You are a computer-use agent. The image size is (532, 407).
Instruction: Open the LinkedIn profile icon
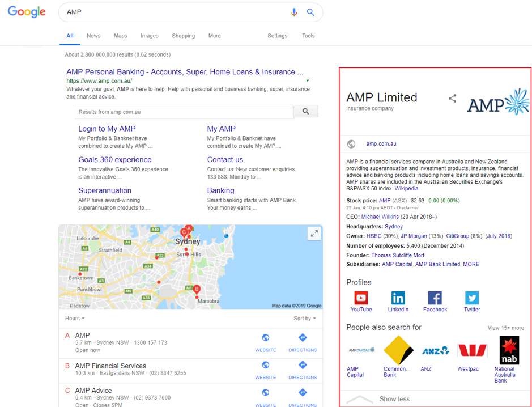398,298
